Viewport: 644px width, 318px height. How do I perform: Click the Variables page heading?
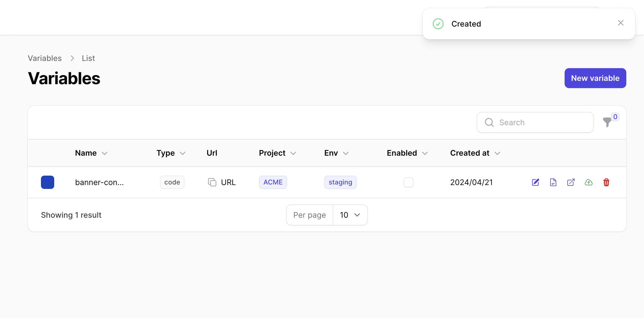click(64, 78)
